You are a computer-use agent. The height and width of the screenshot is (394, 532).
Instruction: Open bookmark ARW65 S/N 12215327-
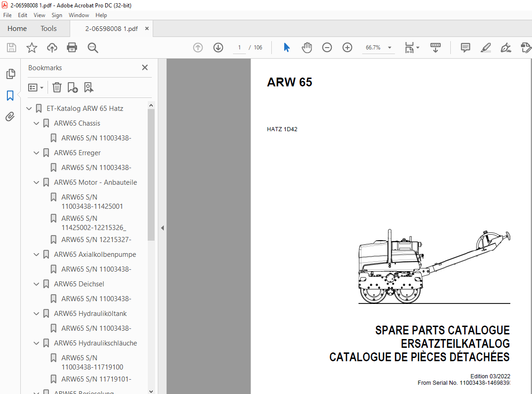click(96, 240)
